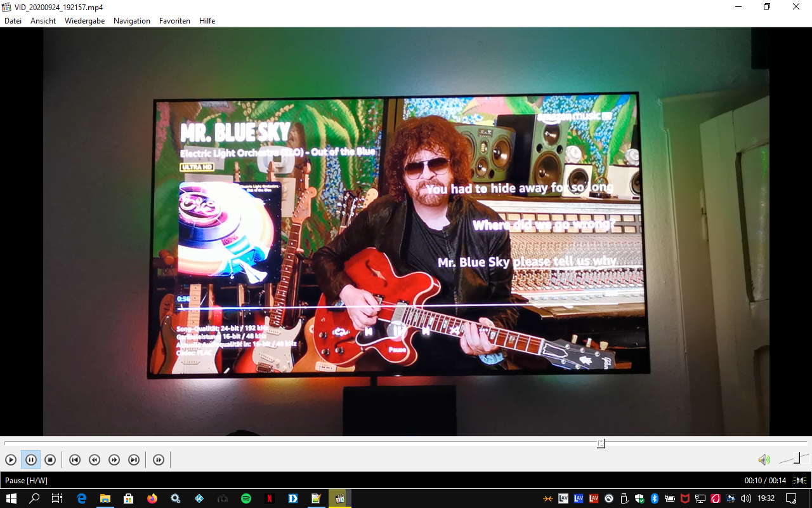Switch to the Notepad++ taskbar icon
Screen dimensions: 812x508
point(317,498)
